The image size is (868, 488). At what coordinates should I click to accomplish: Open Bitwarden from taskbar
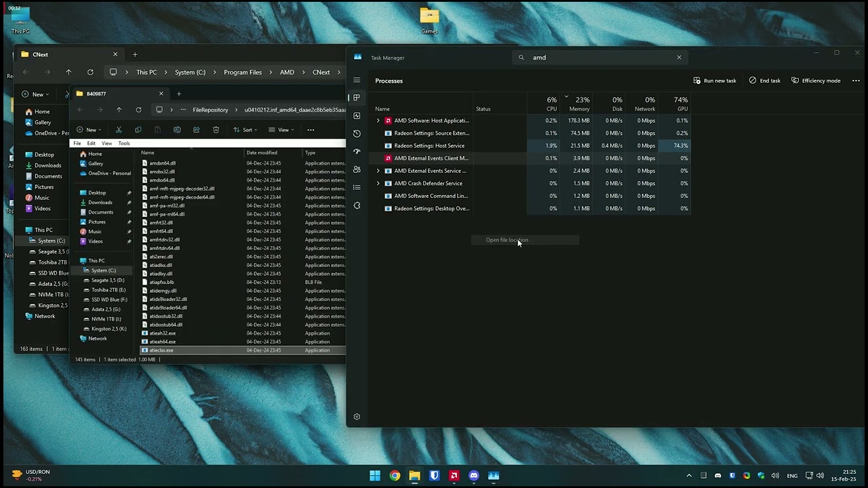(435, 476)
